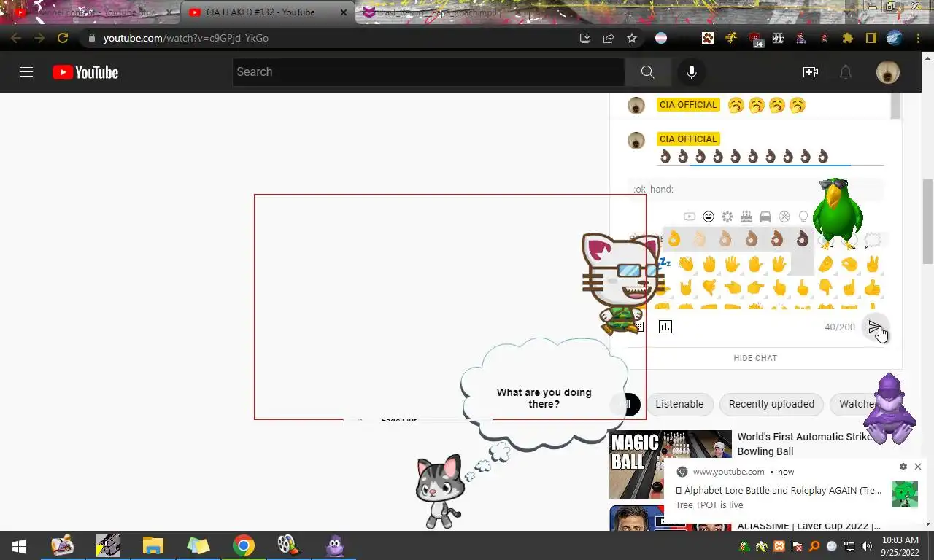934x560 pixels.
Task: Open the uBlock Origin extension with 34 badge
Action: (756, 39)
